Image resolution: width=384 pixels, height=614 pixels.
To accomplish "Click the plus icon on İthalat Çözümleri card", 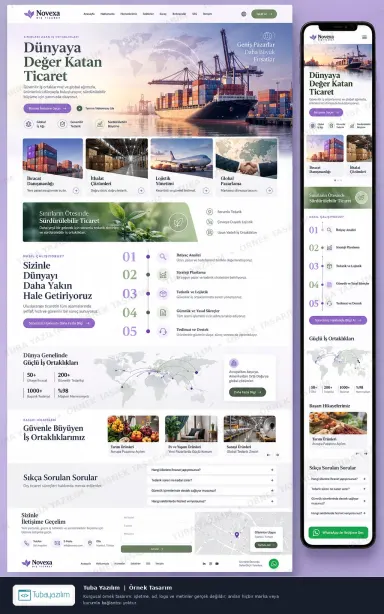I will (x=141, y=191).
